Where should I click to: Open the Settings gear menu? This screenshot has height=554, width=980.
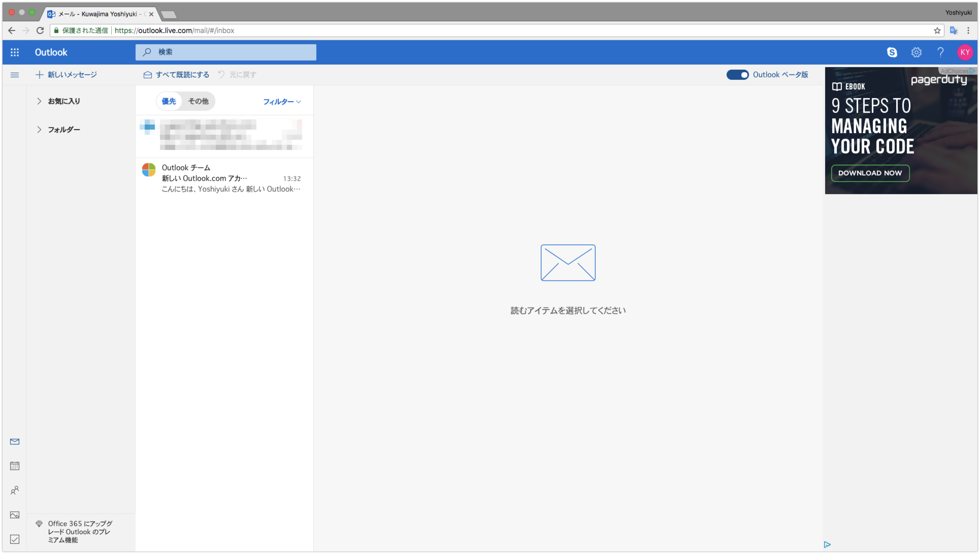point(917,52)
